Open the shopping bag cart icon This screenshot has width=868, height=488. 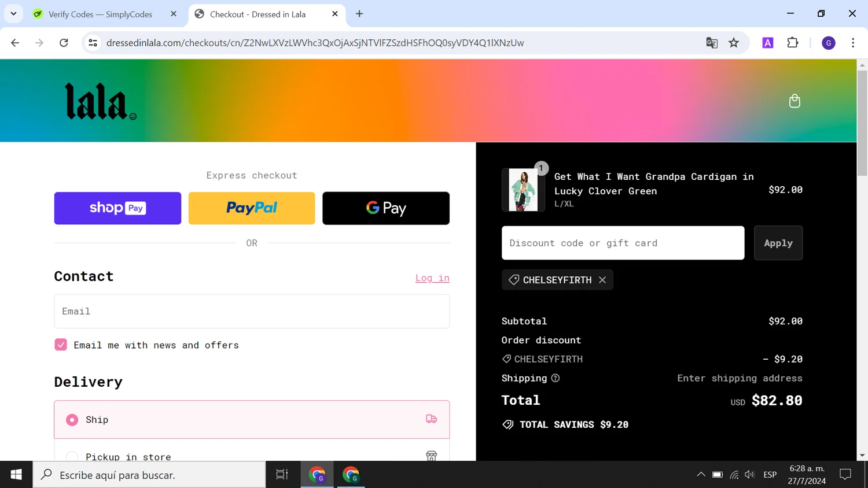(795, 101)
